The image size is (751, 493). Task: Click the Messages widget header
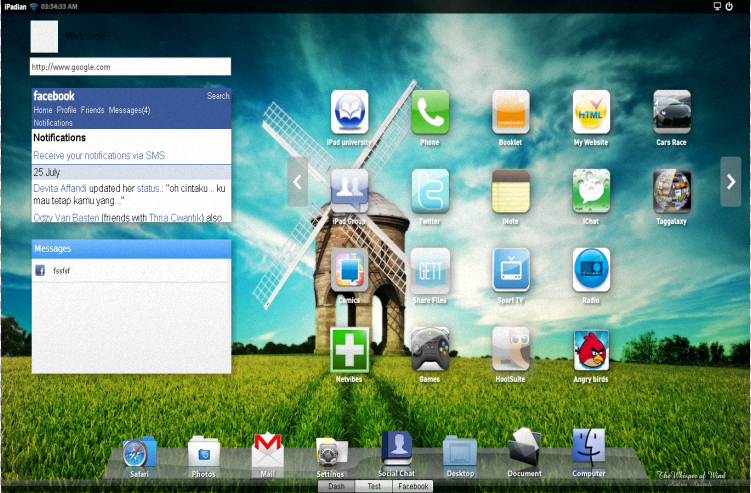point(131,249)
